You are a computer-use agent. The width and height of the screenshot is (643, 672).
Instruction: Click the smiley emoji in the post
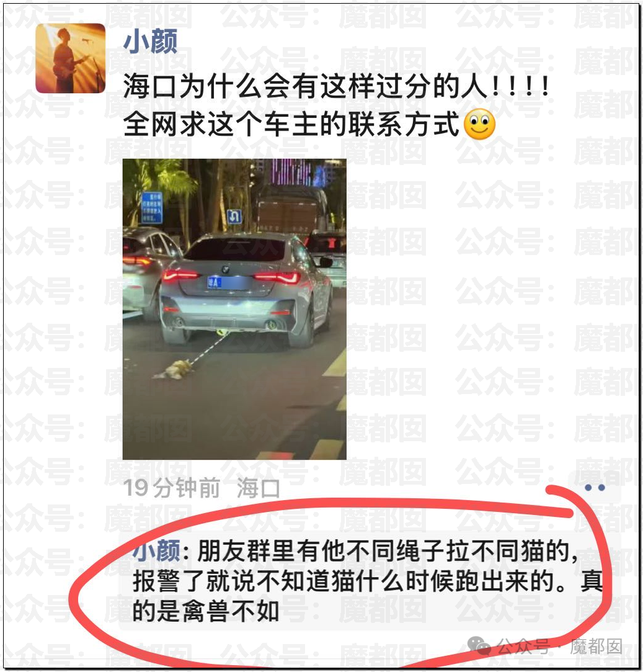[480, 125]
